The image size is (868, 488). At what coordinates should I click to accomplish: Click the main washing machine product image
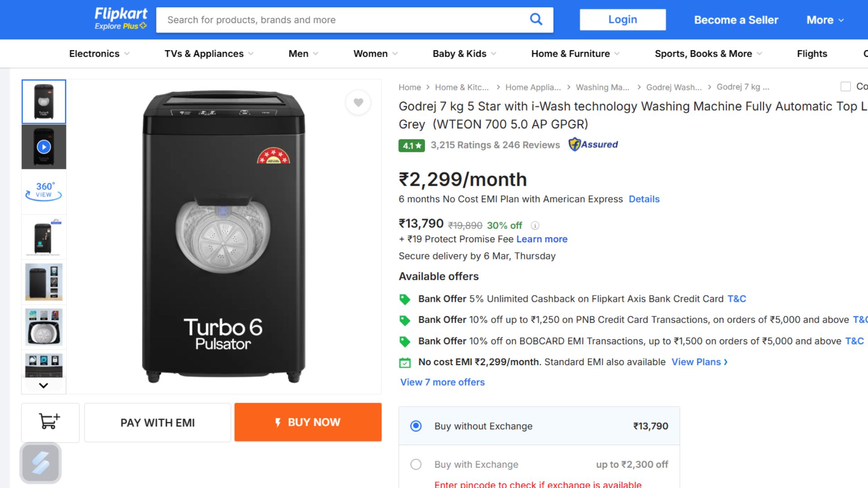point(224,237)
